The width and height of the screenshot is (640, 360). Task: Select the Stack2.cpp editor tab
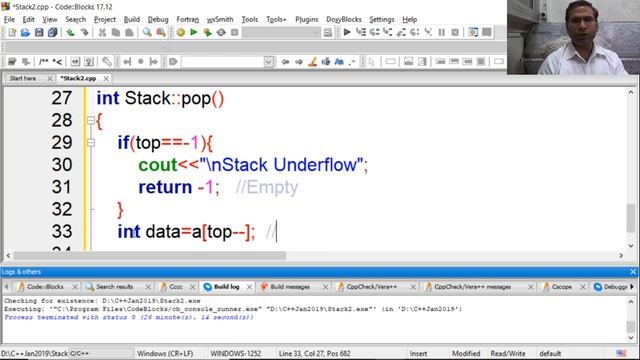[x=78, y=78]
